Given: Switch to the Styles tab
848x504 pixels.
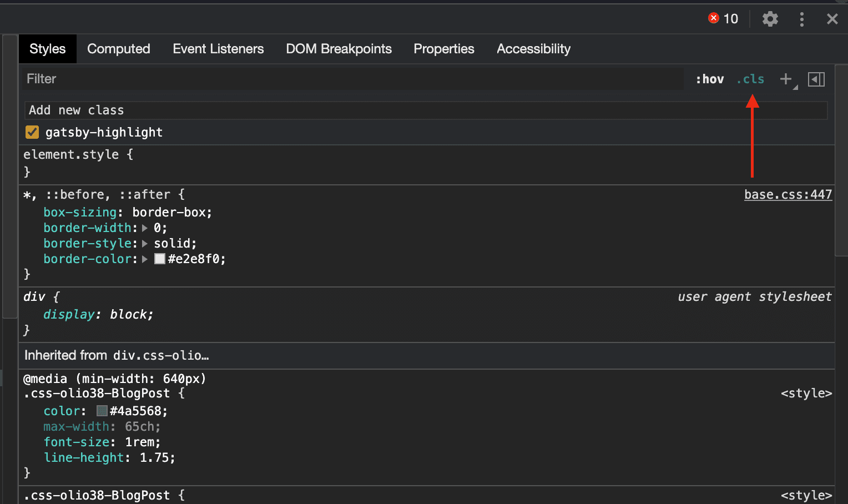Looking at the screenshot, I should pos(48,49).
